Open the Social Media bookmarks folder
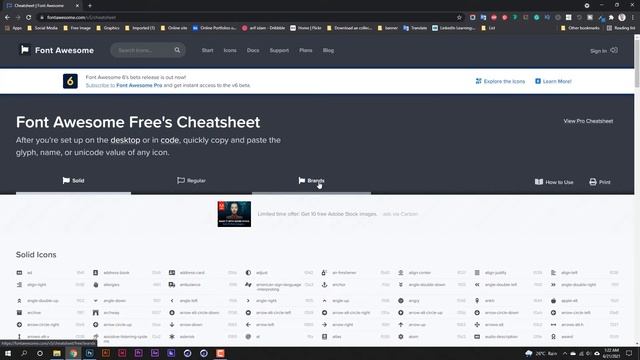The height and width of the screenshot is (360, 640). (x=42, y=28)
